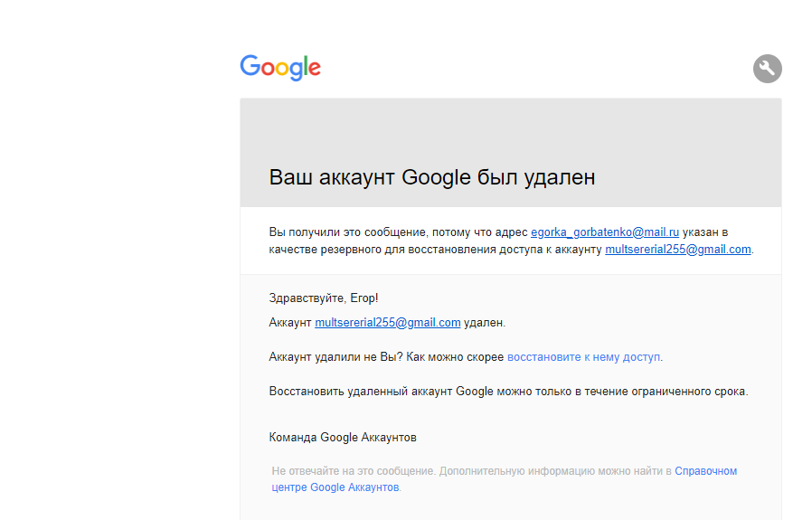Image resolution: width=812 pixels, height=520 pixels.
Task: Follow the 'восстановите к нему доступ' link
Action: pos(583,357)
